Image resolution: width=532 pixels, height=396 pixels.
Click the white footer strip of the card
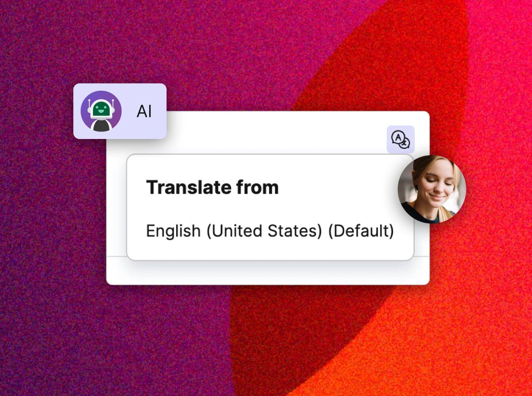tap(268, 273)
